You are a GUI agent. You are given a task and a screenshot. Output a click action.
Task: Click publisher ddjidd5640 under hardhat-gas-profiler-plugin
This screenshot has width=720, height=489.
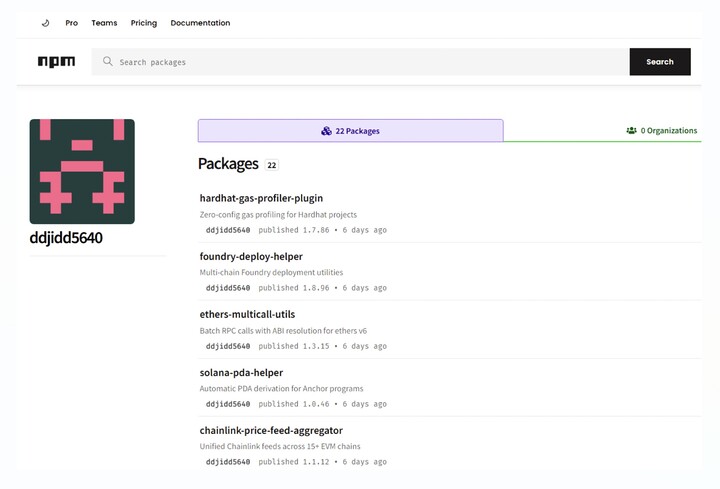(x=228, y=230)
